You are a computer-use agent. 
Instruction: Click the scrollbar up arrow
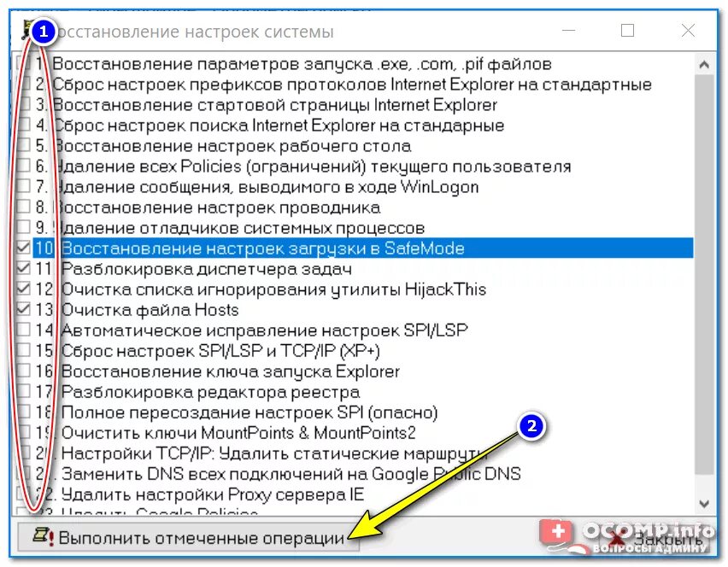[x=704, y=65]
